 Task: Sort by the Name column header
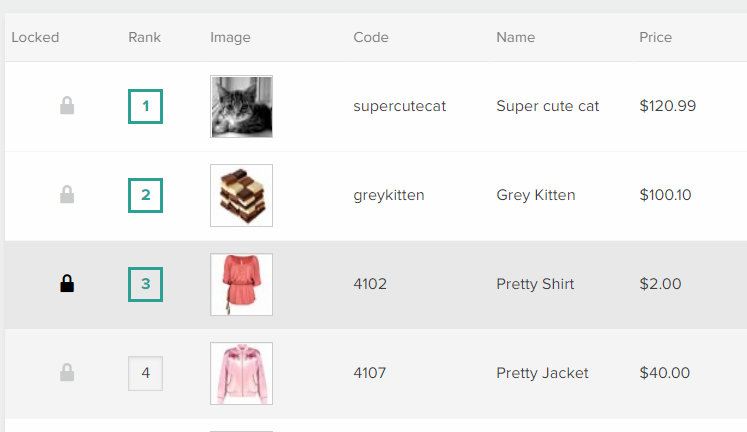click(x=515, y=37)
